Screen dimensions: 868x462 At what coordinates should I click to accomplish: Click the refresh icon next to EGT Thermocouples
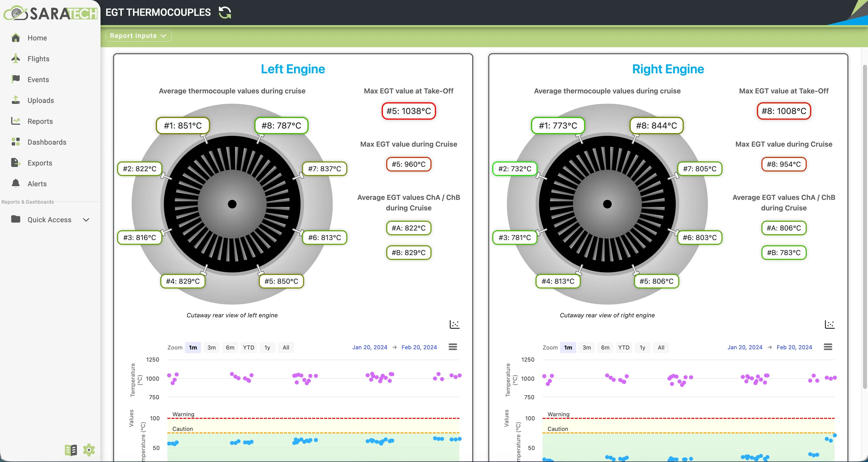(x=225, y=13)
